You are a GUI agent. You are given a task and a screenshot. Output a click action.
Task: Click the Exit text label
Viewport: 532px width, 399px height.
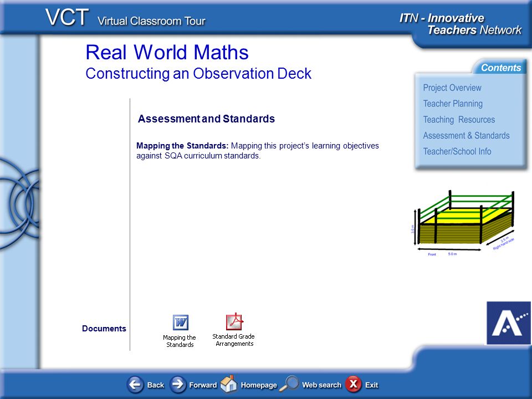tap(371, 385)
